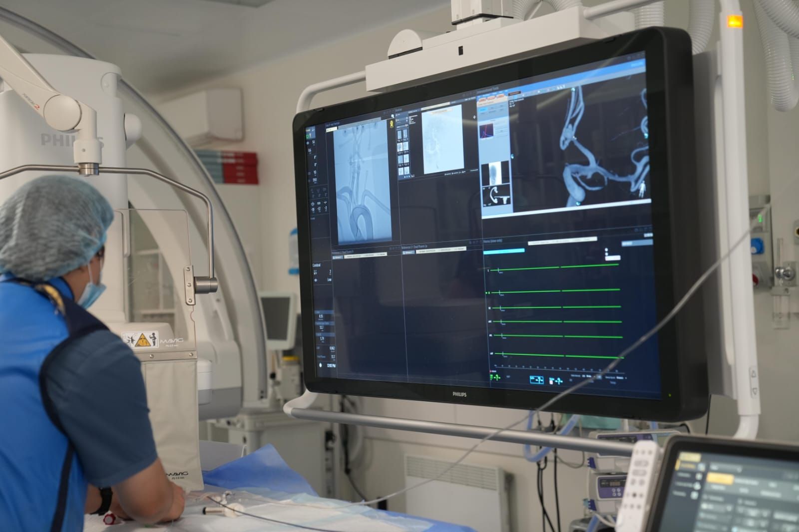Select the histogram curve thumbnail

(487, 132)
